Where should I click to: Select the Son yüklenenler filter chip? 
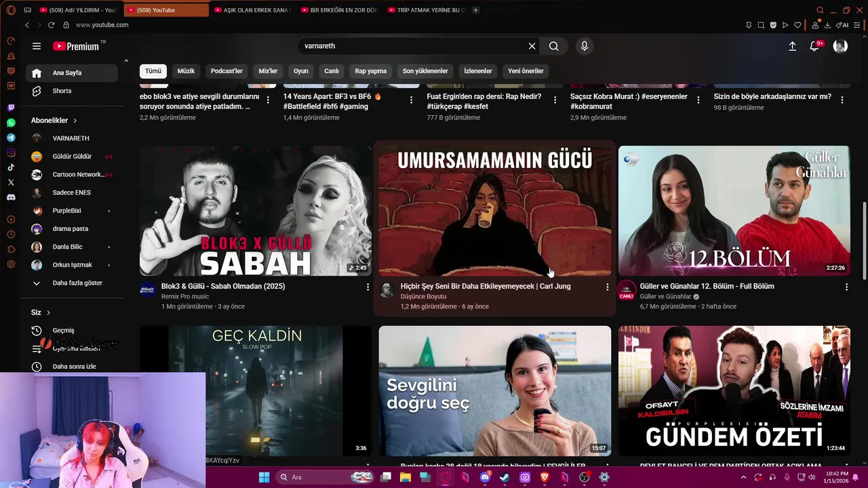[x=425, y=71]
